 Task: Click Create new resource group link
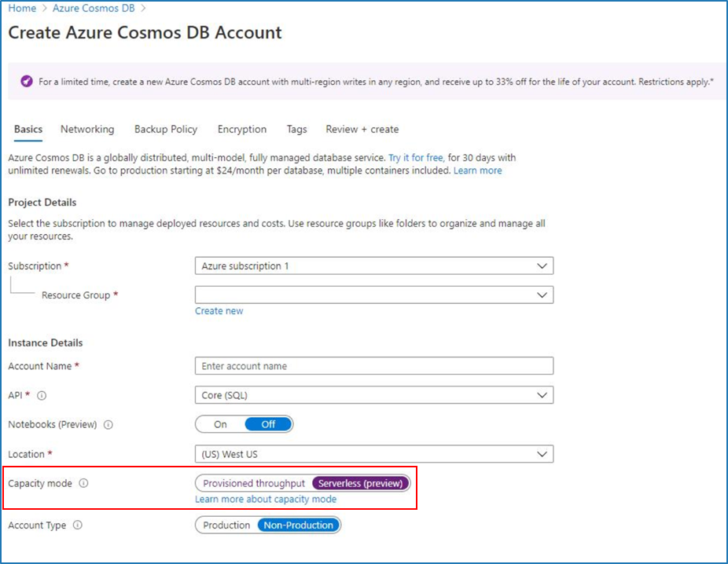click(219, 311)
